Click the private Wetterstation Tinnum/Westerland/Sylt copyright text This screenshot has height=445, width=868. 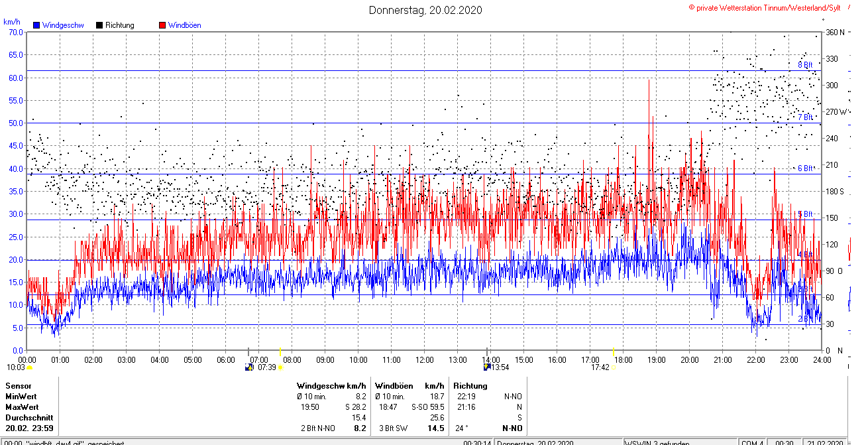(764, 7)
